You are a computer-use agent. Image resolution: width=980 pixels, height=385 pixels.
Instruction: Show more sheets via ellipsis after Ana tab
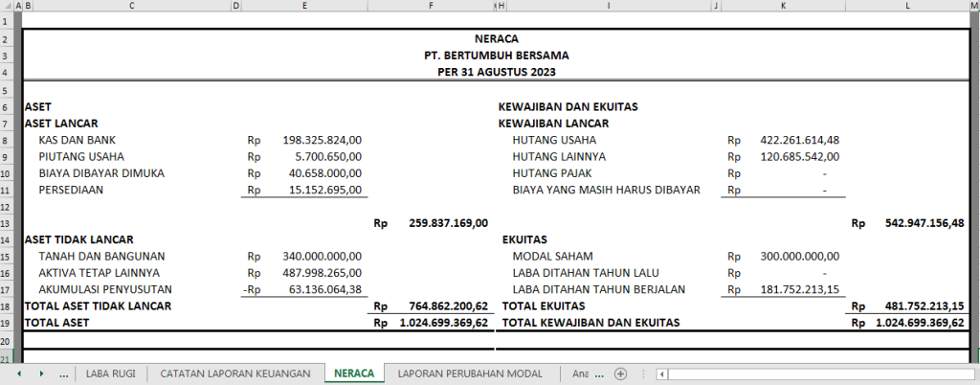tap(599, 374)
